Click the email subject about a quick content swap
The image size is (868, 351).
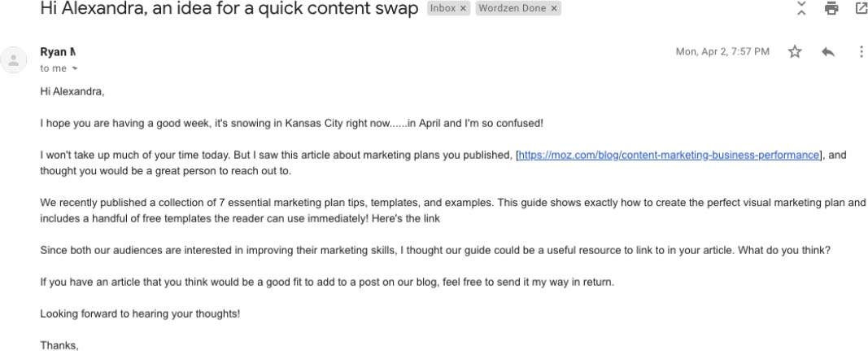(229, 9)
